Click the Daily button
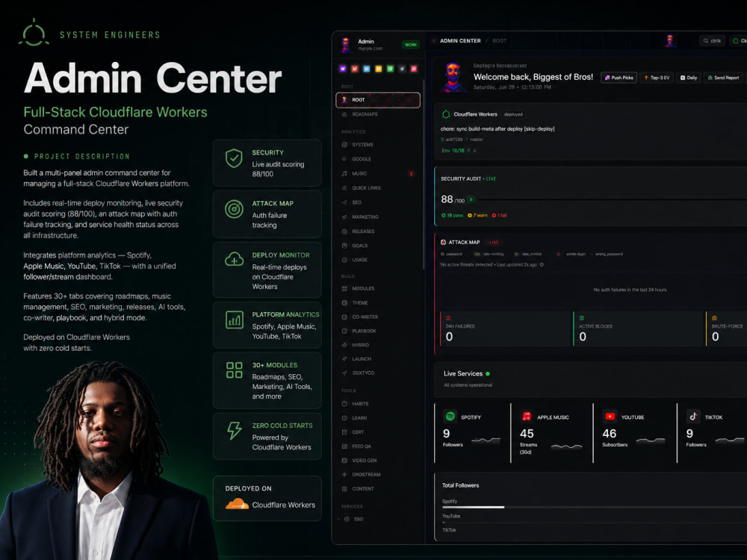 [x=689, y=78]
